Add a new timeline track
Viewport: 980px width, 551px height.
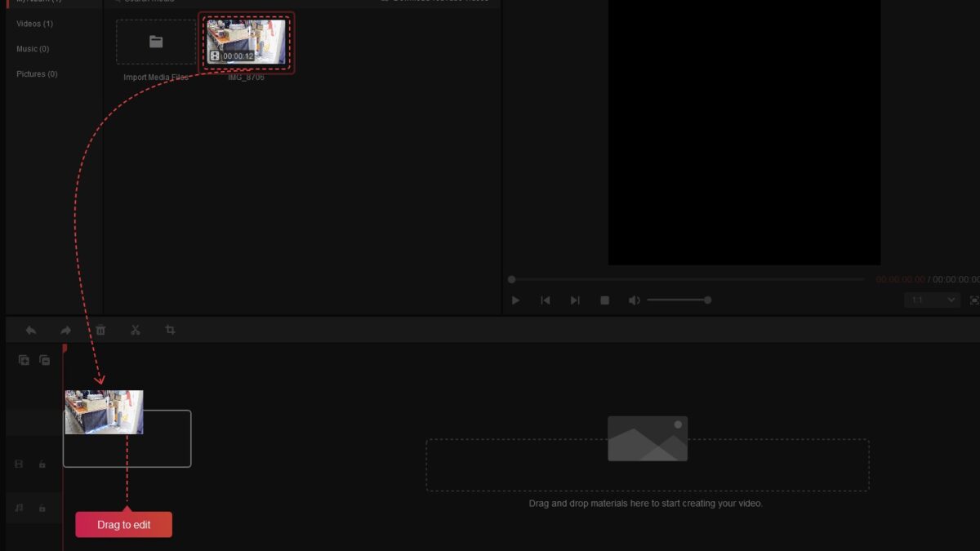coord(24,360)
